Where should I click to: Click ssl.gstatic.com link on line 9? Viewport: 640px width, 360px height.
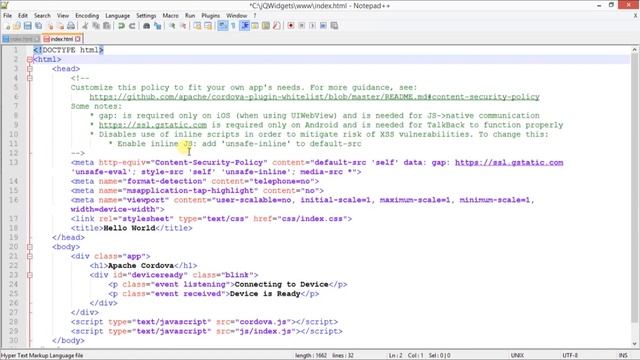(x=153, y=125)
